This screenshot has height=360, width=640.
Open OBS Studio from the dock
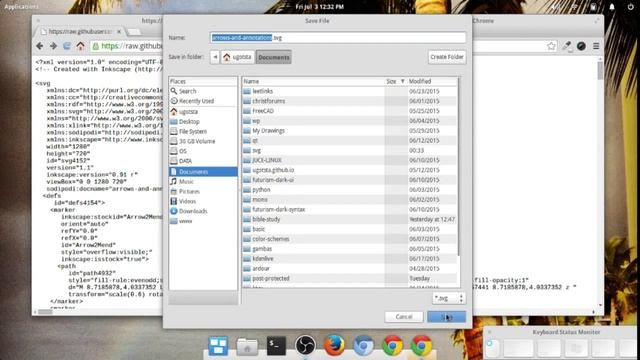point(305,346)
